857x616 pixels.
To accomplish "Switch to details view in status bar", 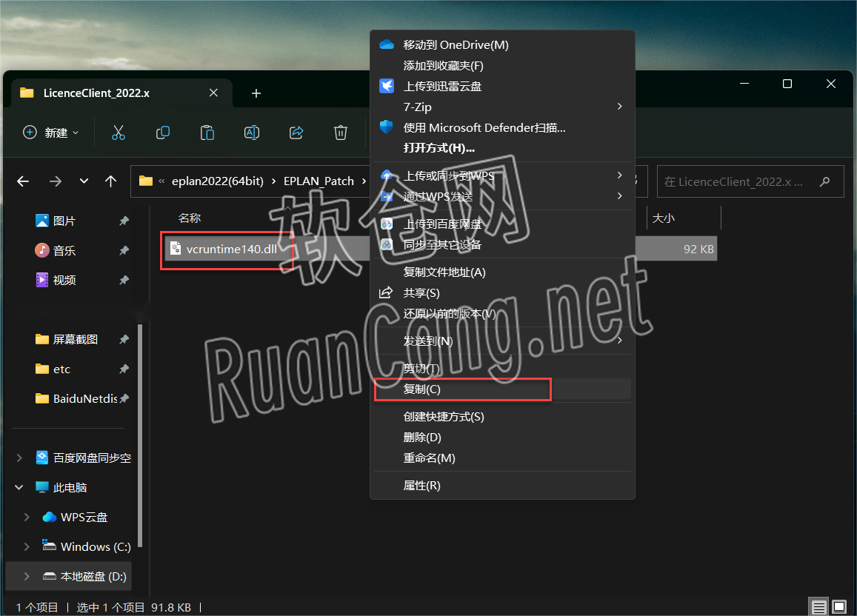I will pyautogui.click(x=818, y=606).
